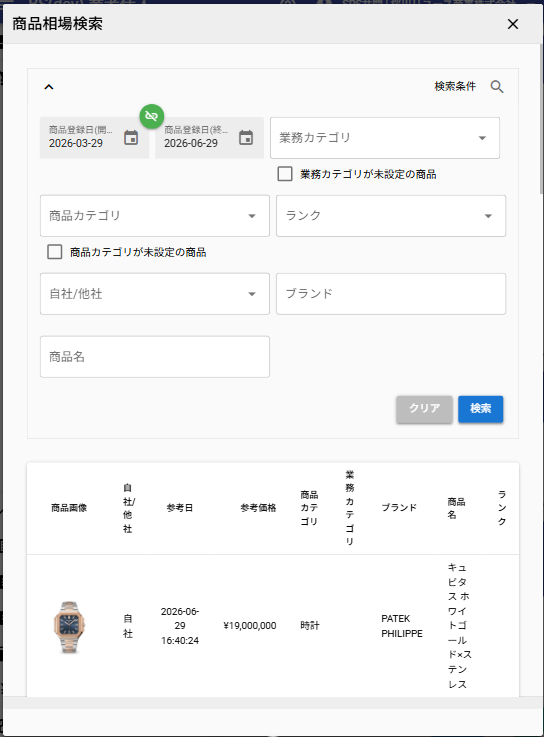Click the ブランド input field
This screenshot has width=544, height=737.
(x=391, y=294)
